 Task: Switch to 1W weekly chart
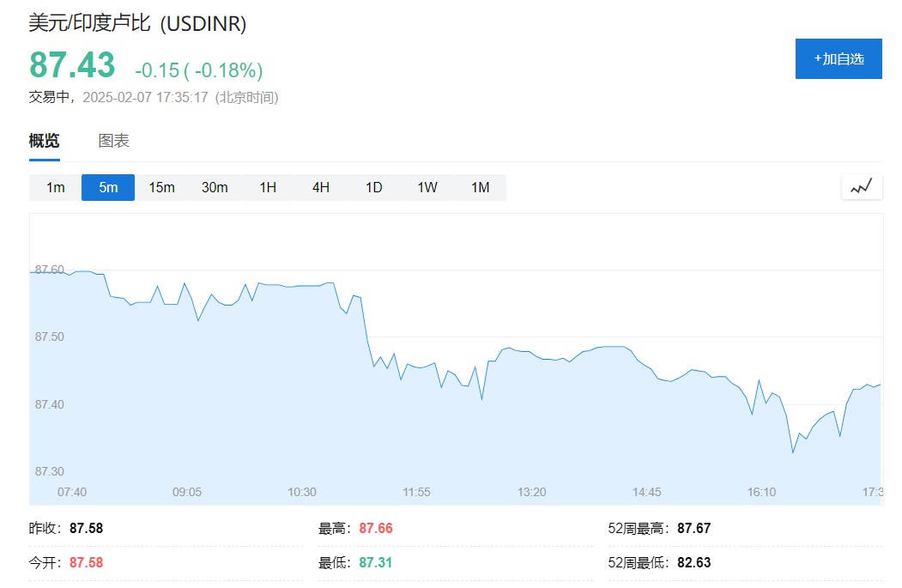pyautogui.click(x=427, y=187)
